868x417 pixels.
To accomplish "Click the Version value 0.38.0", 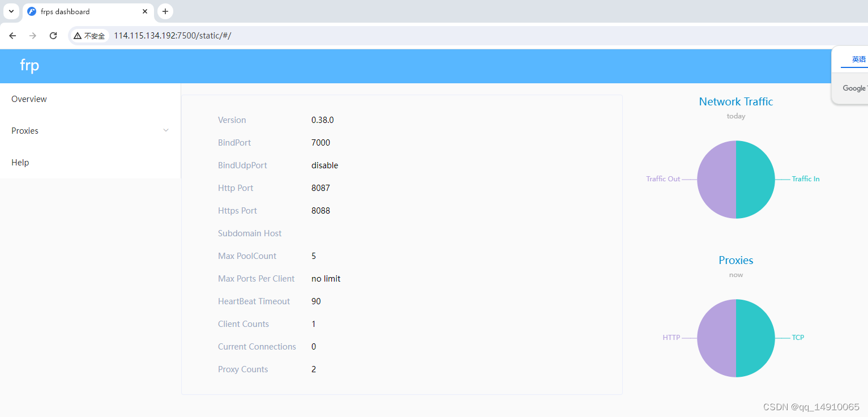I will tap(323, 120).
